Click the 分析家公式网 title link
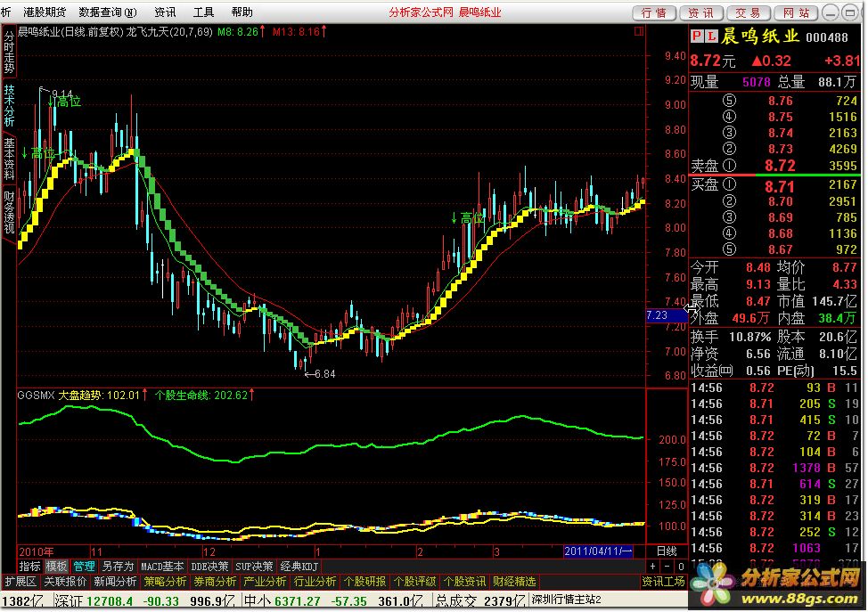Viewport: 868px width, 612px height. pos(421,12)
